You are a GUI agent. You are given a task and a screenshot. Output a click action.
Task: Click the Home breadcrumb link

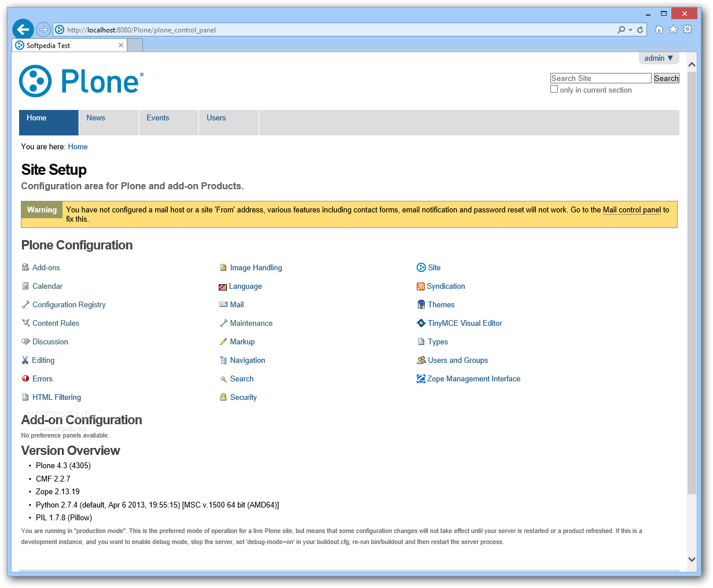[78, 146]
